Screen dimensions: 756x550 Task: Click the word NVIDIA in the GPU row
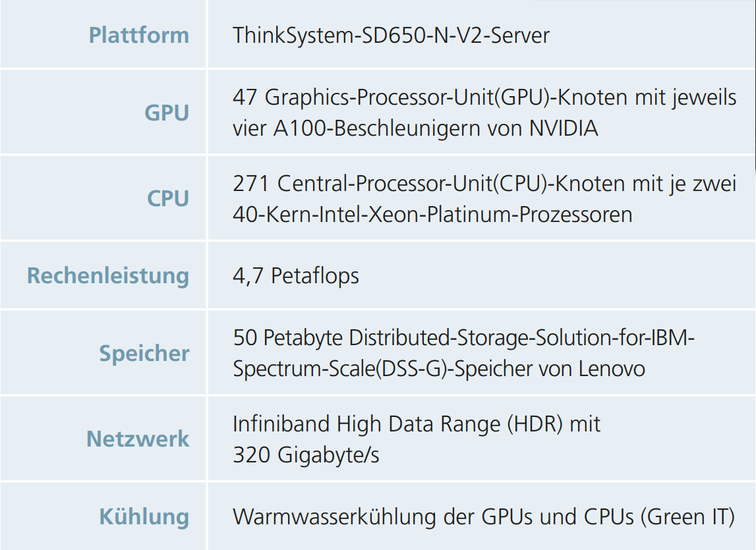[564, 128]
